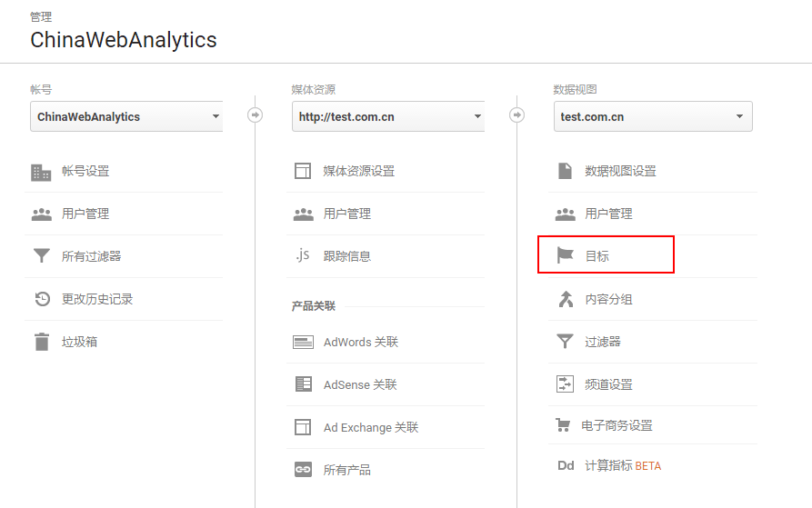812x508 pixels.
Task: Click the arrow between account and property columns
Action: 256,115
